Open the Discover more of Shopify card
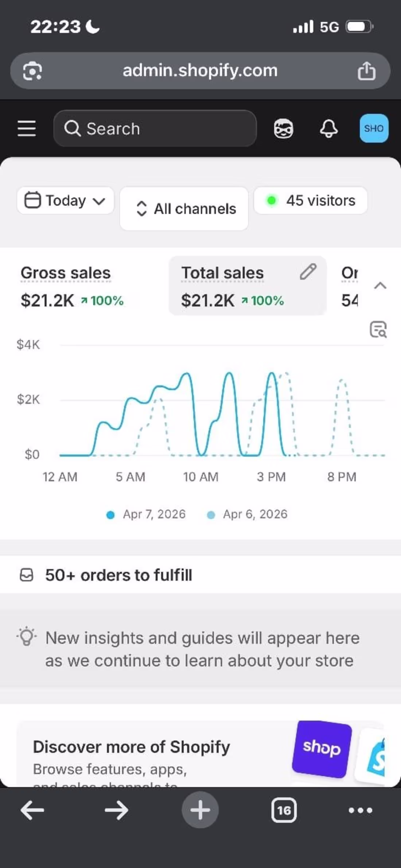Image resolution: width=401 pixels, height=868 pixels. pos(200,754)
